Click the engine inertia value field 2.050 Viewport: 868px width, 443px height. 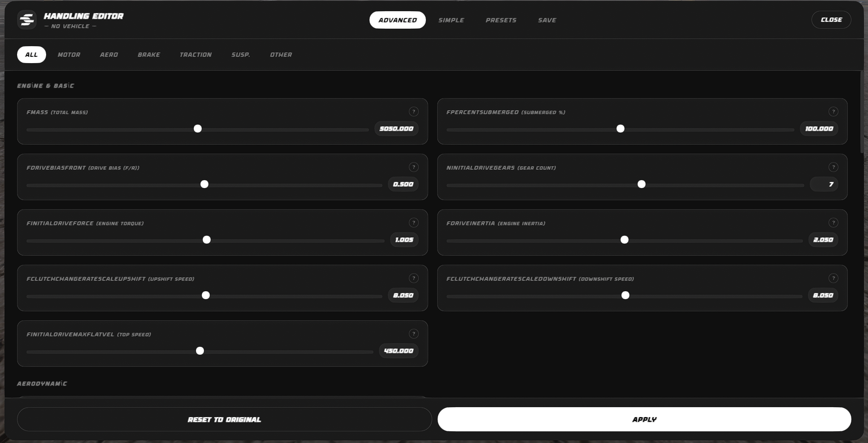pos(823,240)
